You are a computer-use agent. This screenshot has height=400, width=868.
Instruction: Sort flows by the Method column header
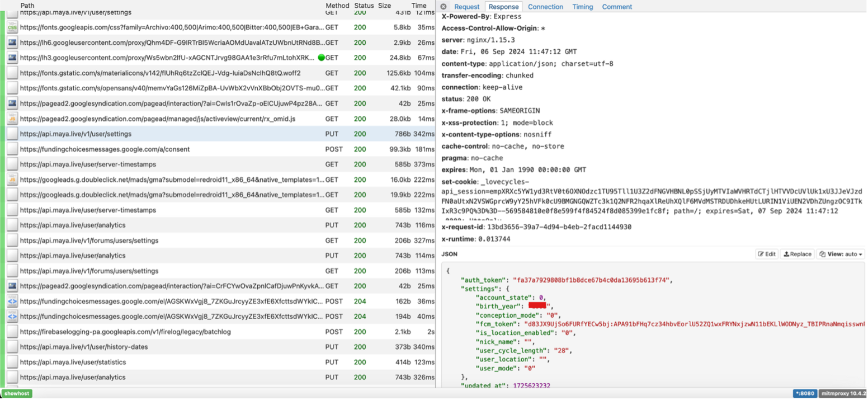point(337,5)
